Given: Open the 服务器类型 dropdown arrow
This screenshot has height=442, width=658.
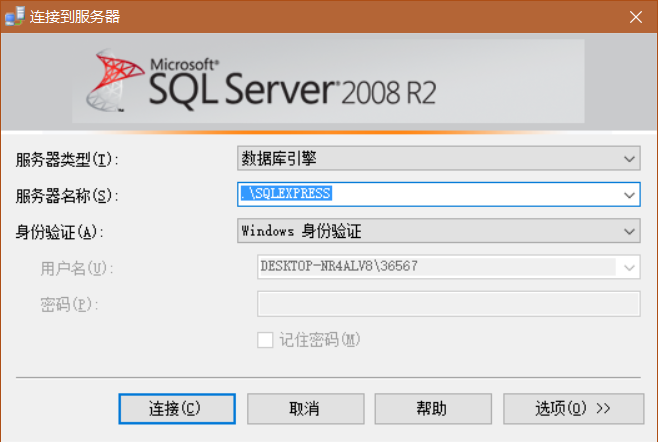Looking at the screenshot, I should pos(629,159).
